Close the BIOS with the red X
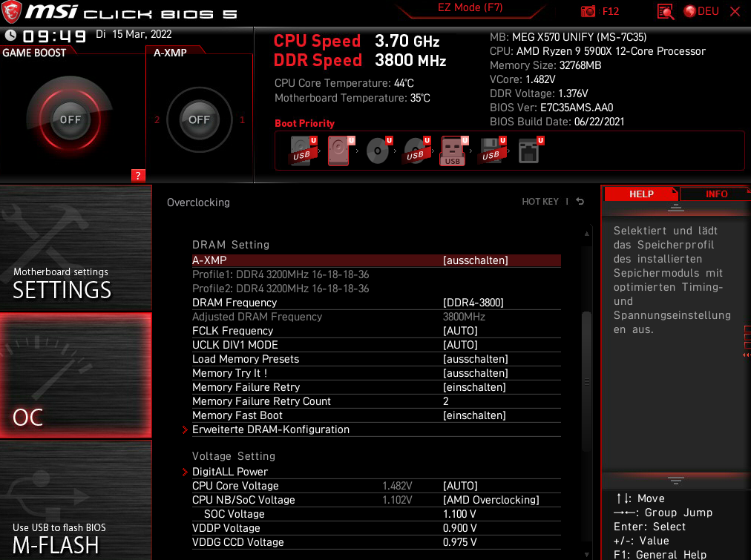751x560 pixels. (x=735, y=11)
